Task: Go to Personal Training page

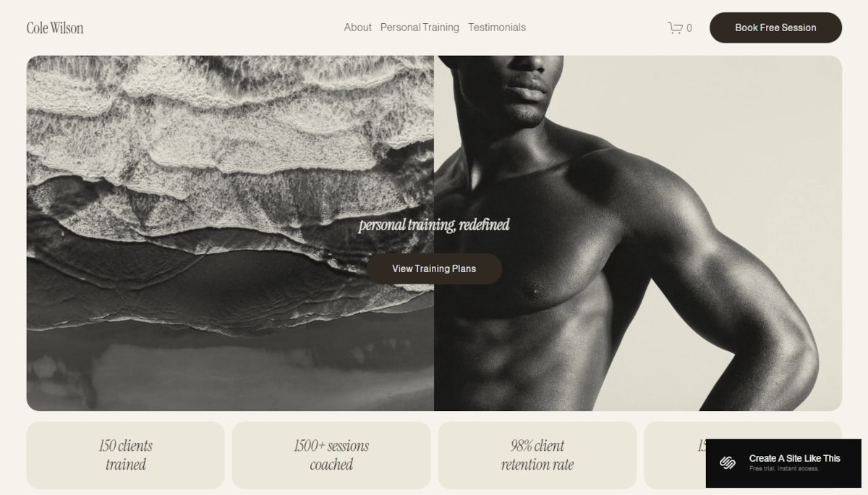Action: 420,27
